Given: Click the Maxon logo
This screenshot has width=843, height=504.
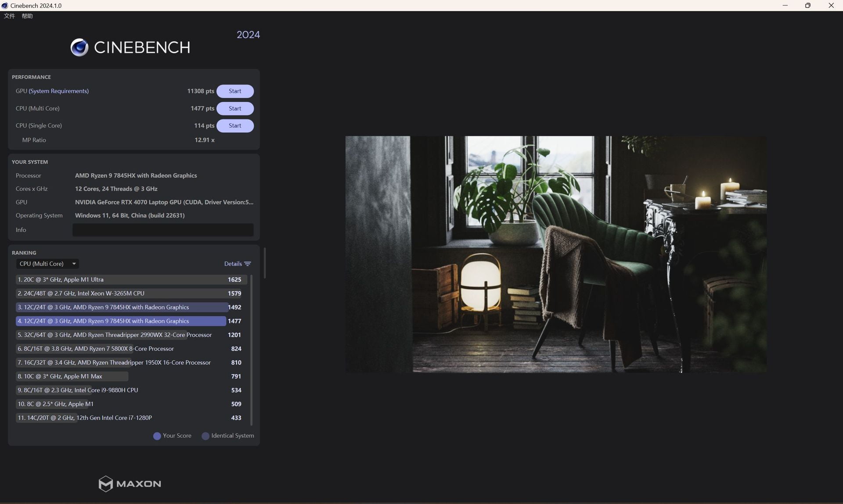Looking at the screenshot, I should [130, 484].
